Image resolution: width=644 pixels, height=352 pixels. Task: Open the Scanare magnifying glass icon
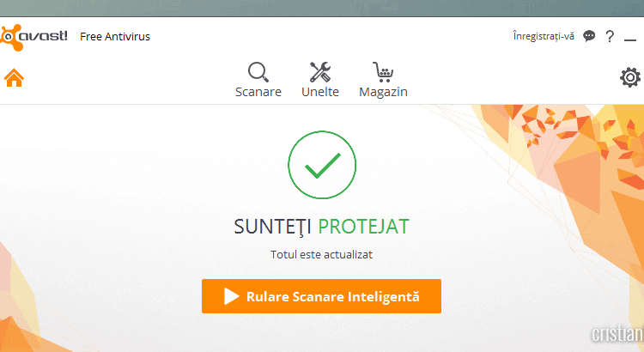pos(258,71)
